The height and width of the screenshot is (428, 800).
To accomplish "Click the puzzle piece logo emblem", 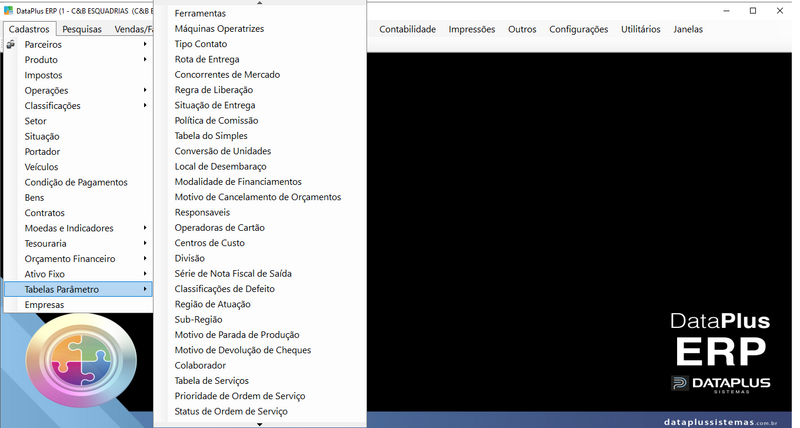I will pos(81,360).
